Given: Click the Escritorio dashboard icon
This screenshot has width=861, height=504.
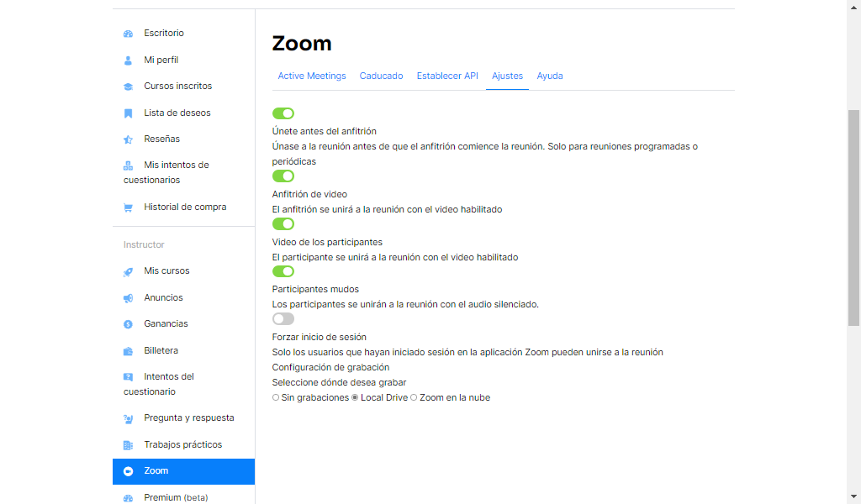Looking at the screenshot, I should (x=128, y=34).
